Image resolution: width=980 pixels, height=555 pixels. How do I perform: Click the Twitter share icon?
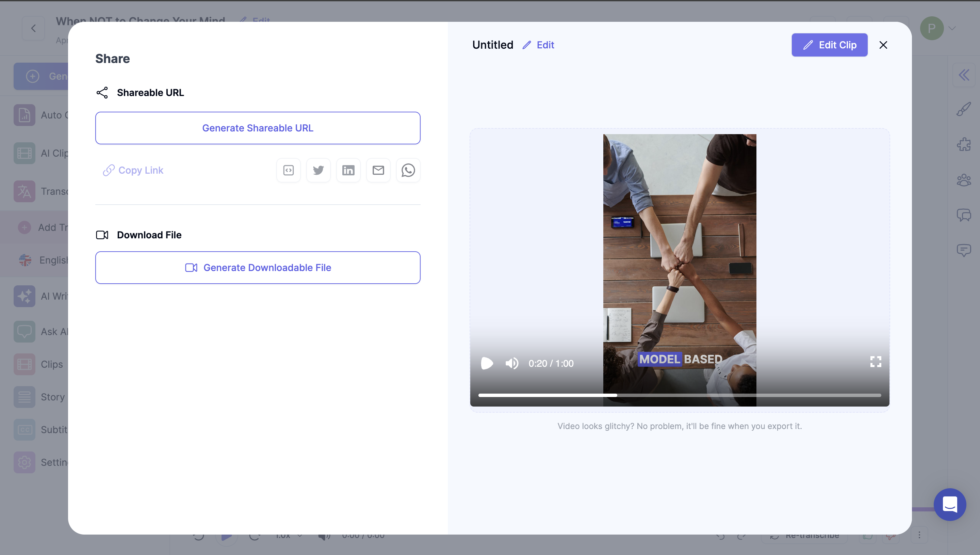318,170
